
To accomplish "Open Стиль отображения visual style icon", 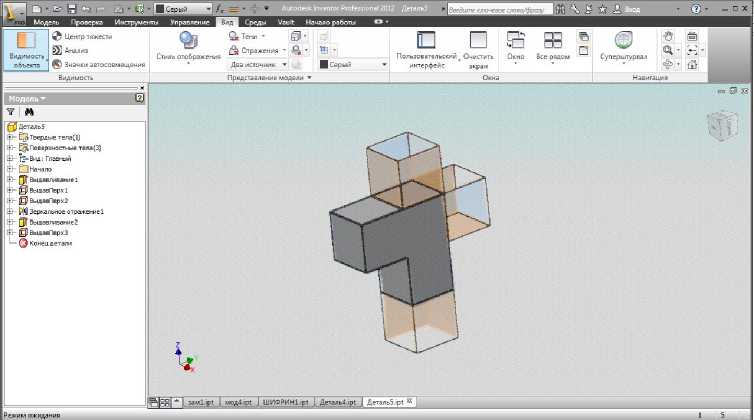I will point(188,40).
